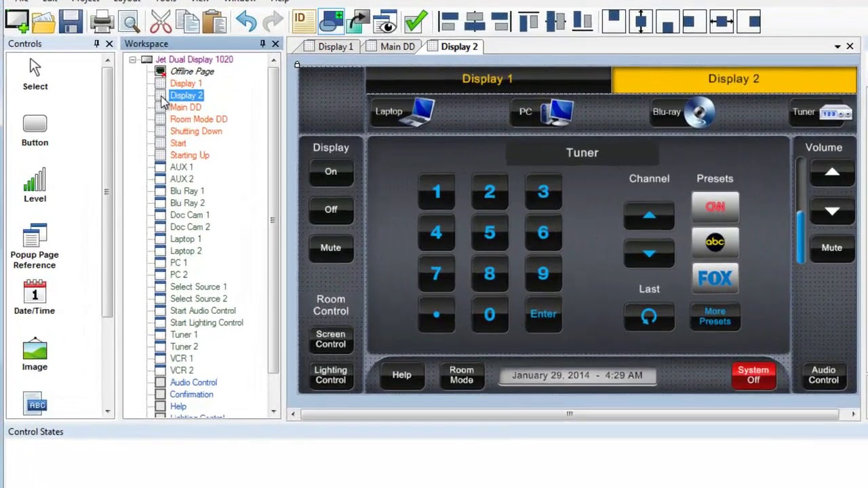Viewport: 868px width, 488px height.
Task: Click the horizontal scrollbar under the layout
Action: pos(570,413)
